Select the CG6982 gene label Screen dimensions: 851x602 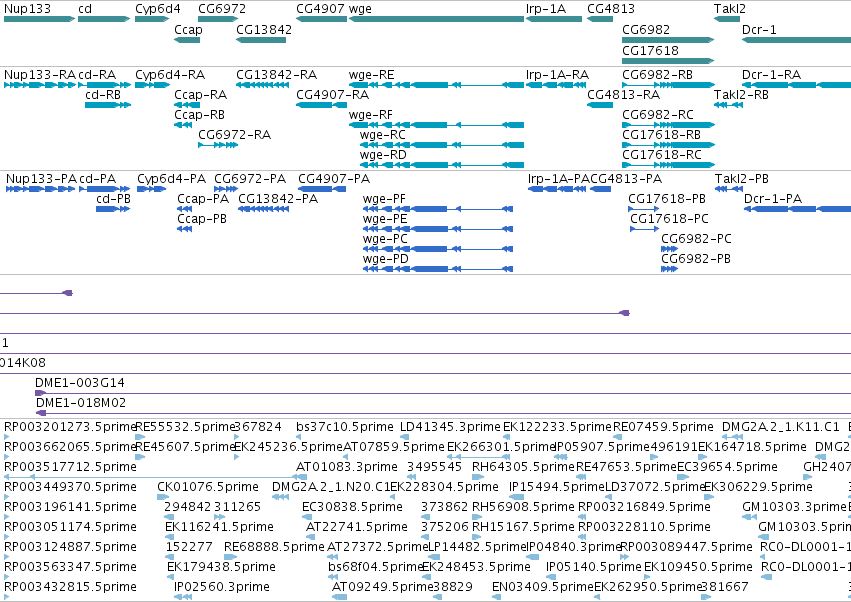(646, 29)
